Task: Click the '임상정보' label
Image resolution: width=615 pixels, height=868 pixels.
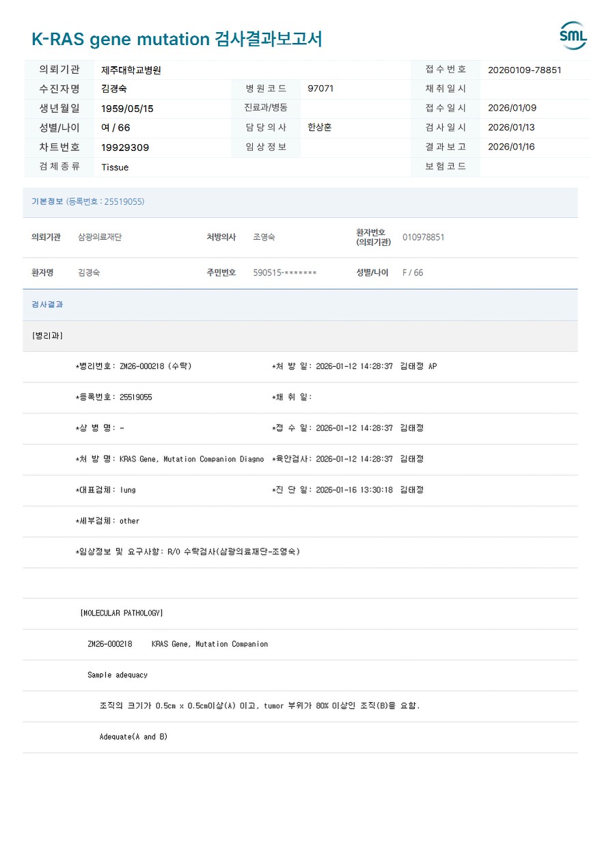Action: [x=266, y=147]
